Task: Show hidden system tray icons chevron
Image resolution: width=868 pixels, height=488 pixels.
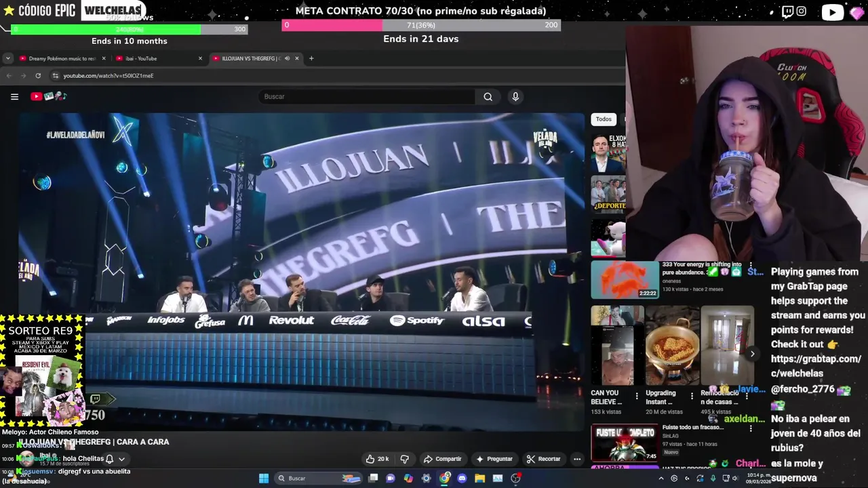Action: click(661, 479)
